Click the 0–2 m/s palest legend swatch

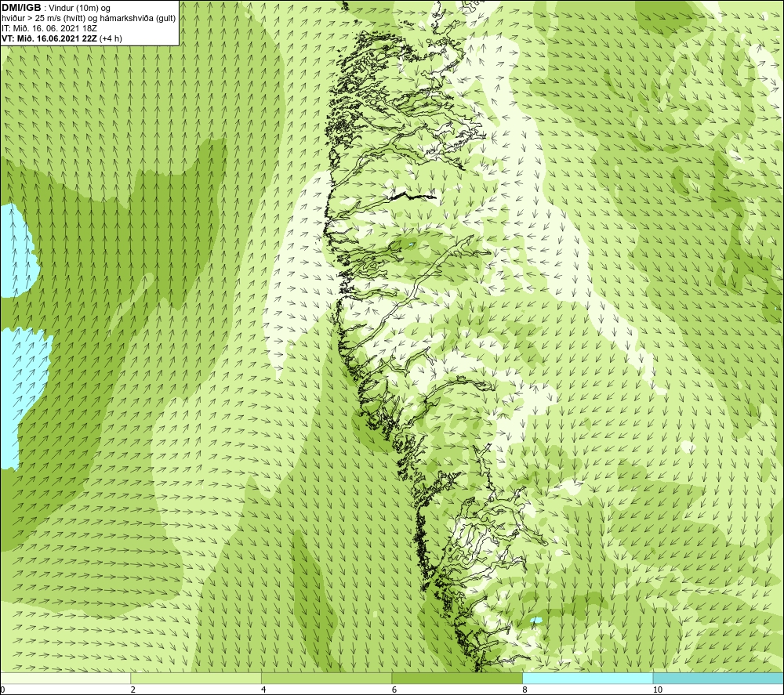coord(65,678)
